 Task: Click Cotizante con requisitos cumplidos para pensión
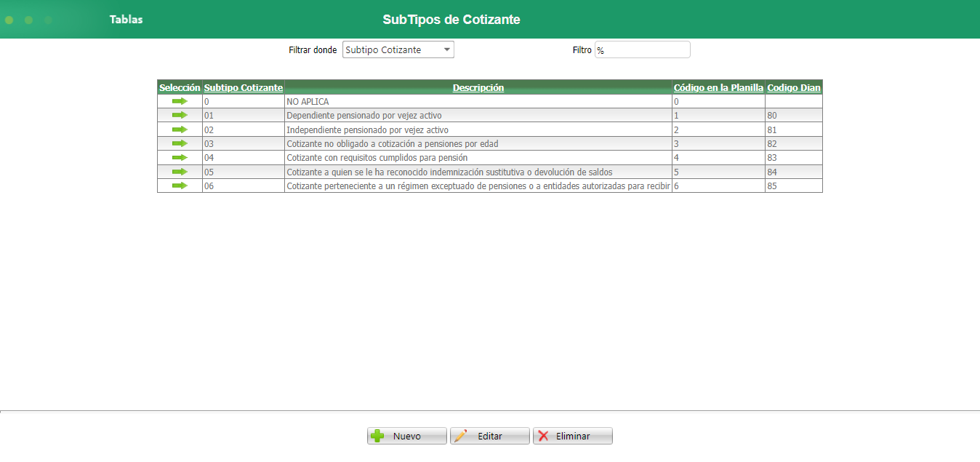point(377,158)
